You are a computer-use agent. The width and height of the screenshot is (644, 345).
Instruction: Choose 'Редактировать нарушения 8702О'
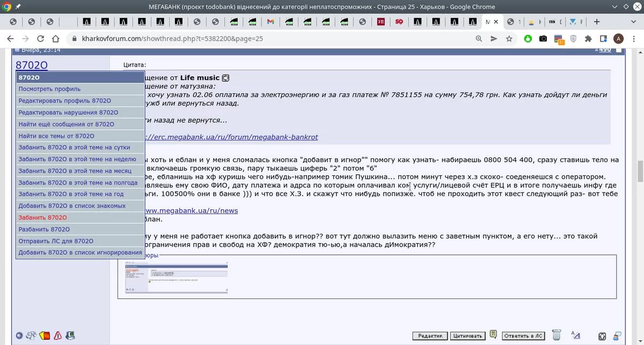80,113
